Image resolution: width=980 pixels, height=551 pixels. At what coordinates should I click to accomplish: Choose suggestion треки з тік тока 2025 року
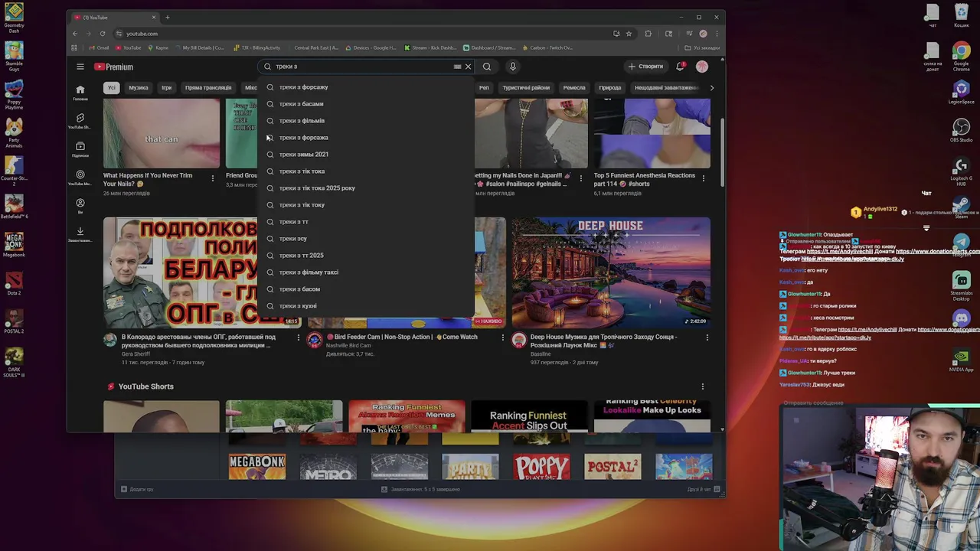click(x=366, y=188)
